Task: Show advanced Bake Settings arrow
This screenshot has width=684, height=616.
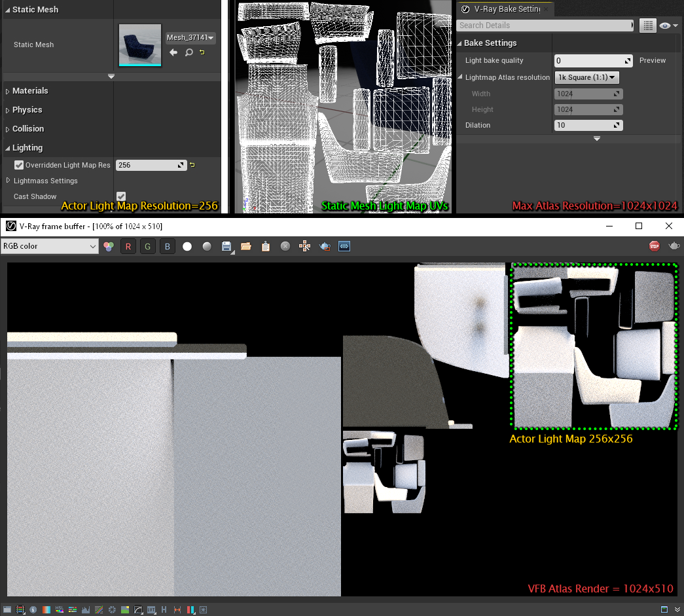Action: [597, 138]
